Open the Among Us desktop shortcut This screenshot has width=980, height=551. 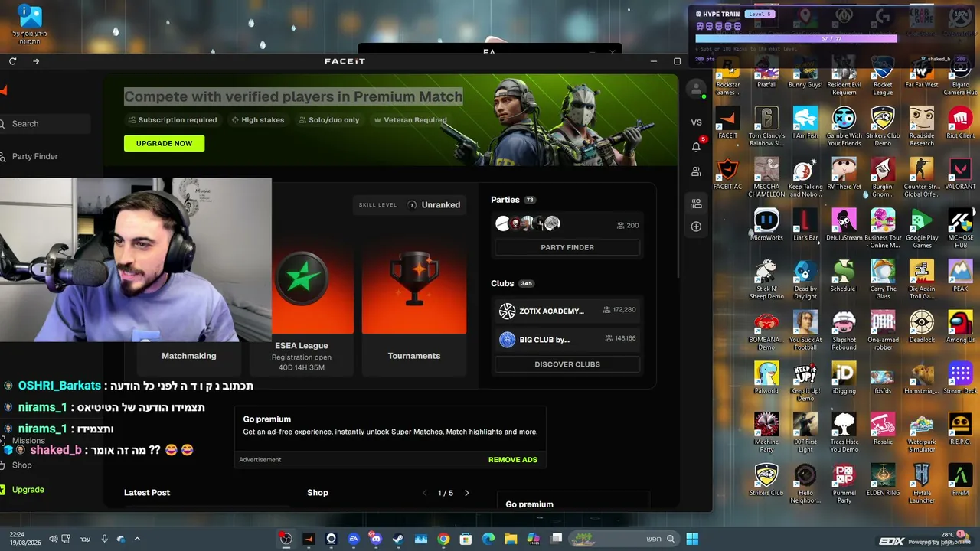point(960,327)
